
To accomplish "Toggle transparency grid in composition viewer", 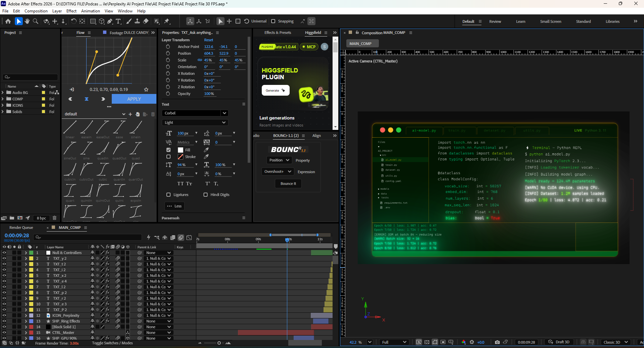I will [x=427, y=342].
